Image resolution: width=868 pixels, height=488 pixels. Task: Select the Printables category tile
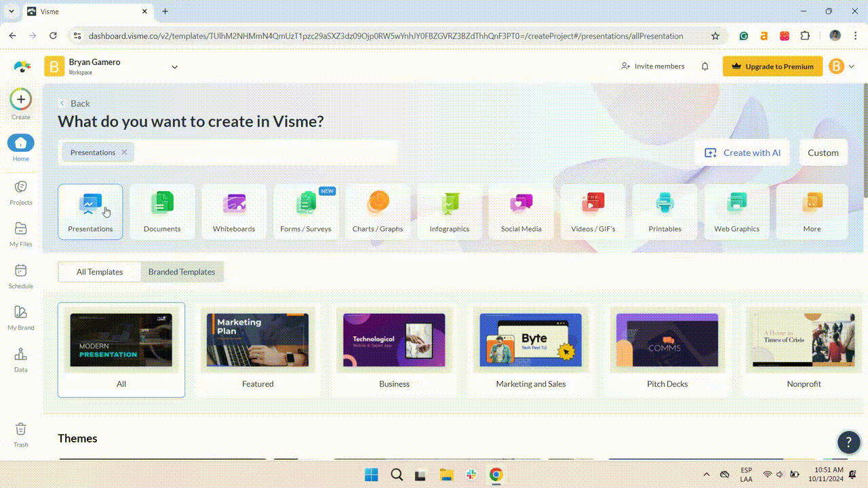pos(665,212)
